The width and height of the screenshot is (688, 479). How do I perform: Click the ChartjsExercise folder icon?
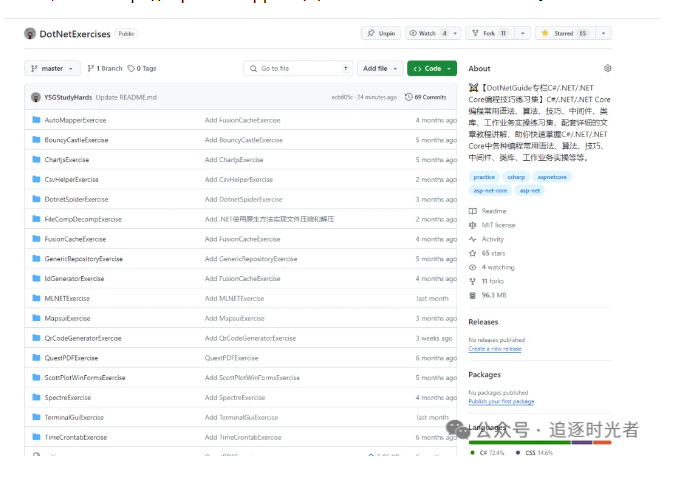[36, 159]
